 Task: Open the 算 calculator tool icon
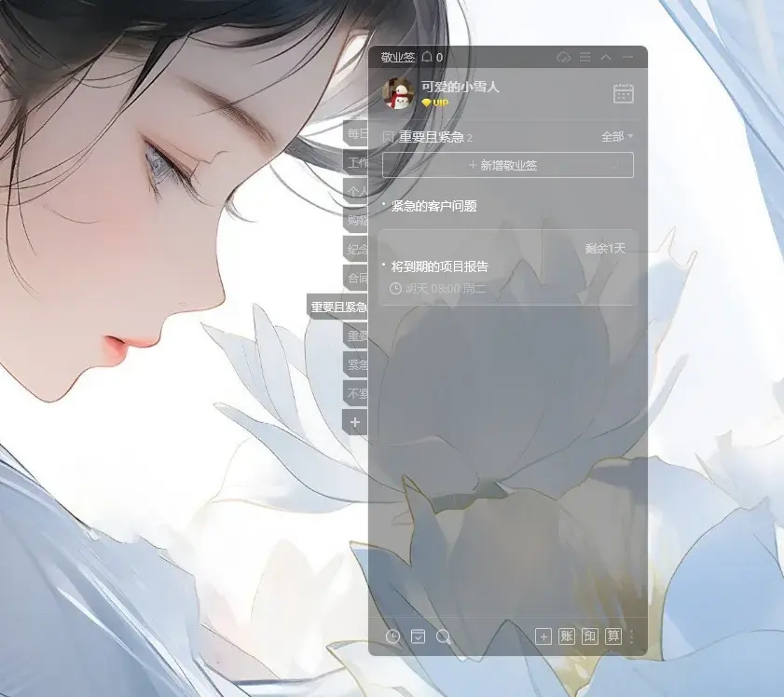(x=613, y=636)
